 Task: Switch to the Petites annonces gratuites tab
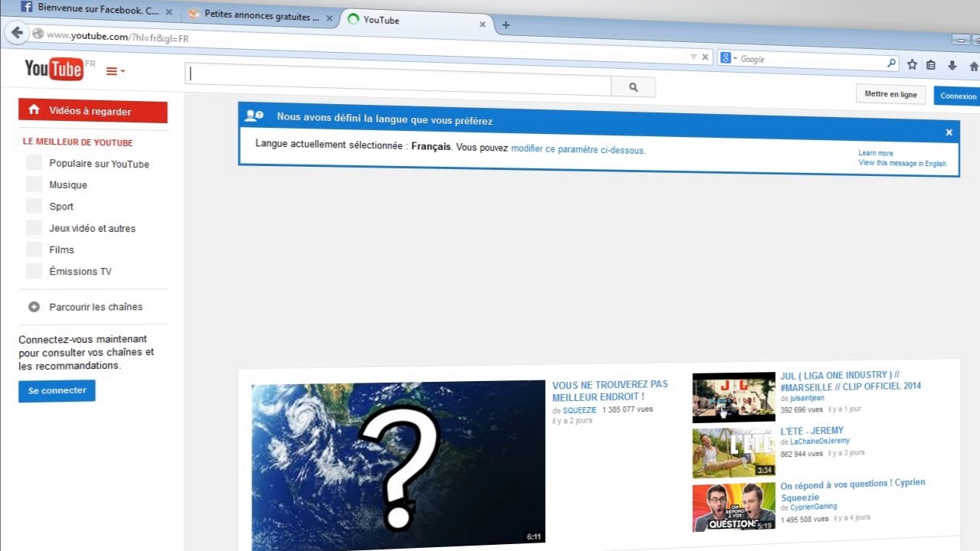point(261,16)
